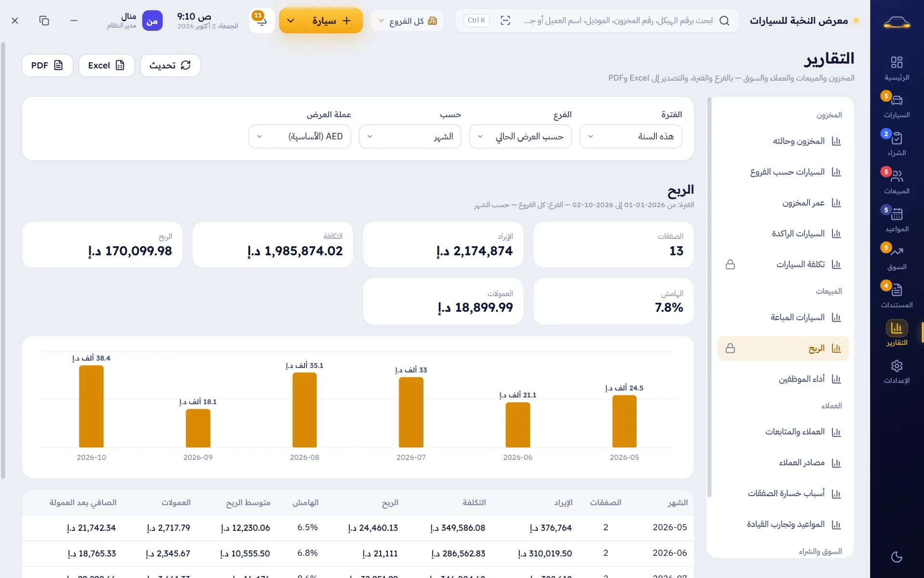Viewport: 924px width, 578px height.
Task: Open the الفترة period dropdown هذه السنة
Action: pos(630,136)
